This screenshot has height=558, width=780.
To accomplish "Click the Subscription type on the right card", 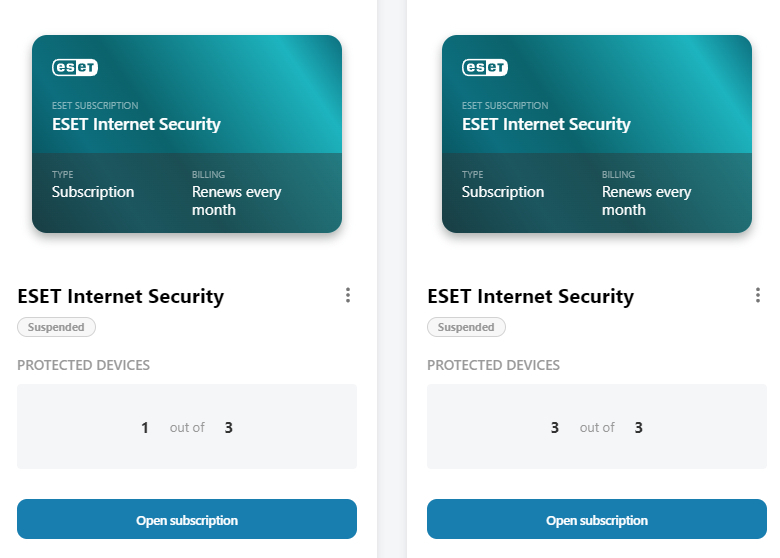I will pos(503,192).
